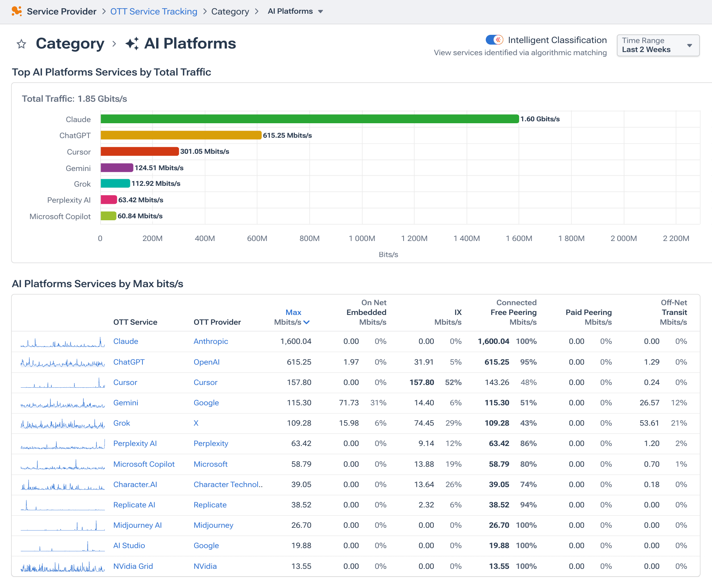Viewport: 712px width, 588px height.
Task: Click On Net Embedded Mbits/s header
Action: 366,312
